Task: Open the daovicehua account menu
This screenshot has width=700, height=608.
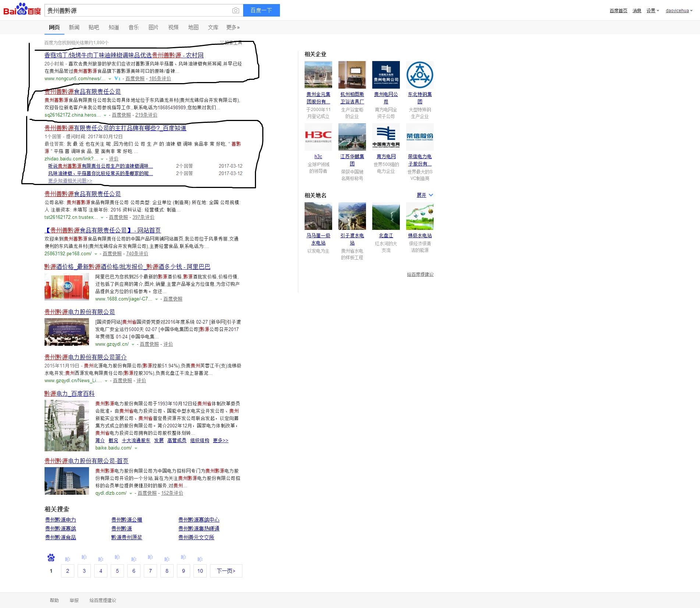Action: tap(679, 11)
